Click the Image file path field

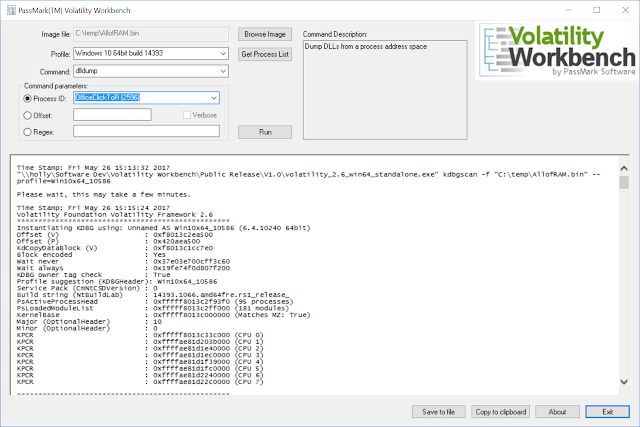(x=151, y=34)
